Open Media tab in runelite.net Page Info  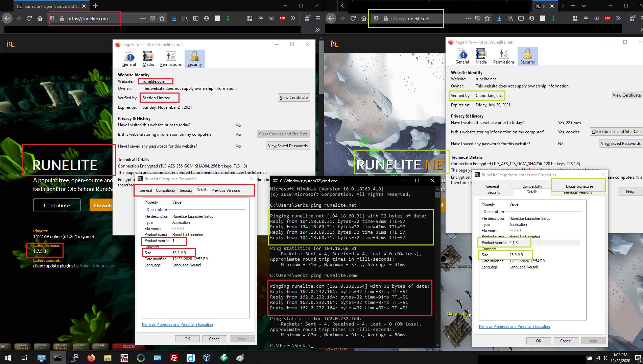pos(481,56)
